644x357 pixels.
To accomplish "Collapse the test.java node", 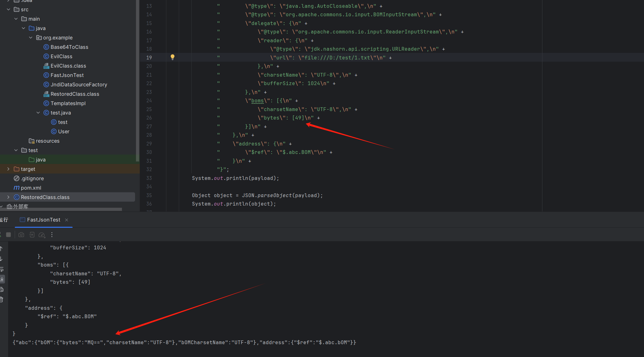I will tap(38, 113).
